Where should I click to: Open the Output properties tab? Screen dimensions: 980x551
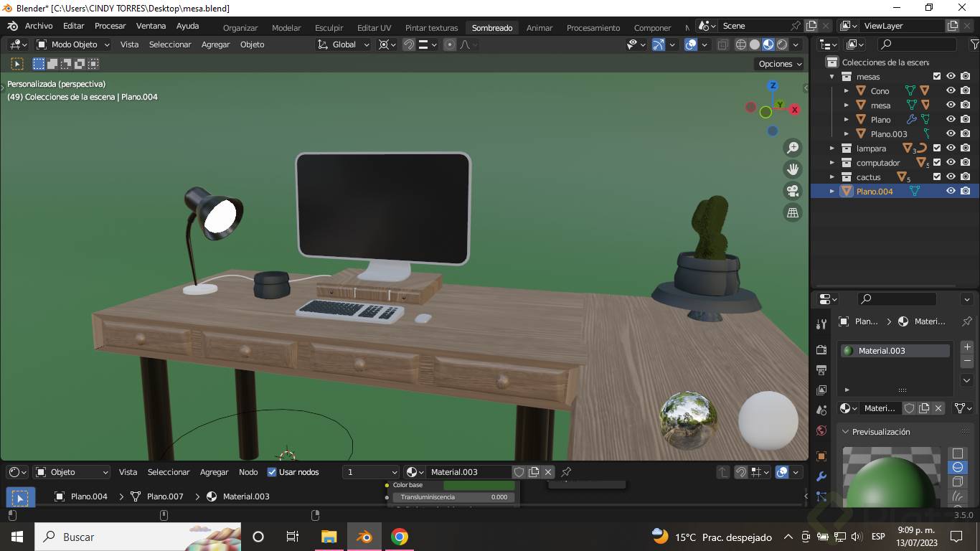pos(821,370)
